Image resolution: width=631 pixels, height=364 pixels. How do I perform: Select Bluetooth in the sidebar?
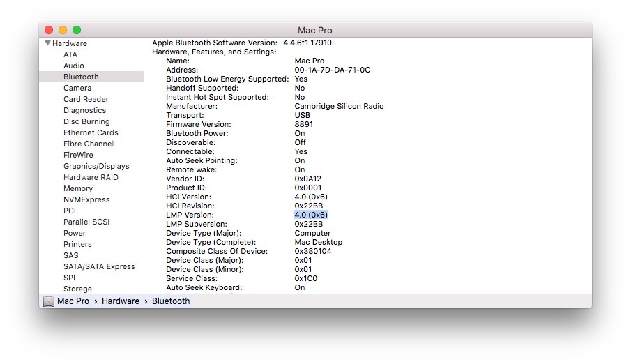91,77
